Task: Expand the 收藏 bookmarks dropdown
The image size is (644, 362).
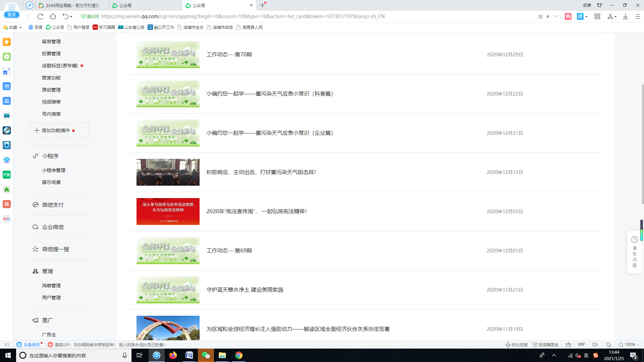Action: point(20,27)
